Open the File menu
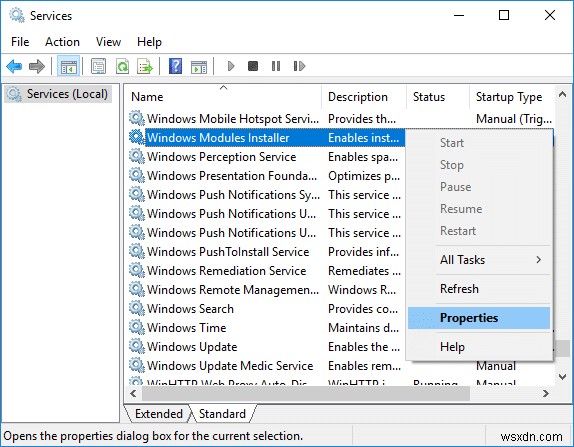The image size is (574, 447). point(20,42)
